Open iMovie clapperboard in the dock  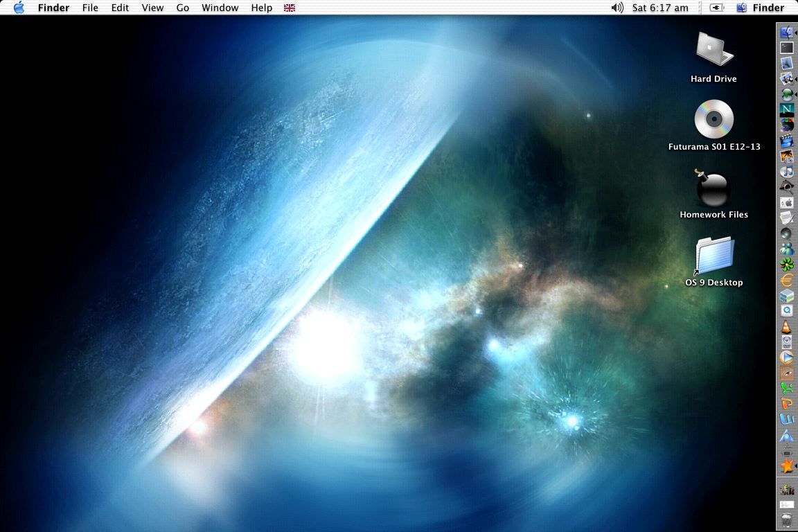pyautogui.click(x=787, y=141)
